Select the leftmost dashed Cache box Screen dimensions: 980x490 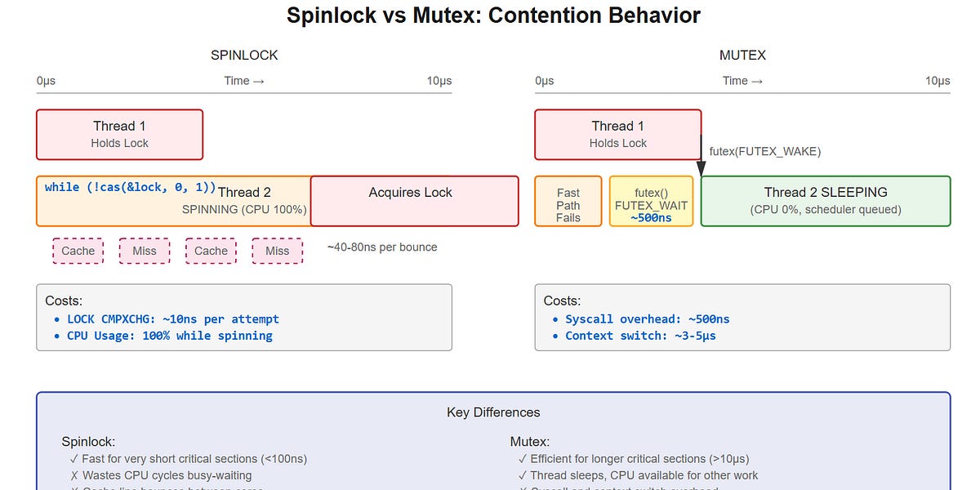click(x=78, y=251)
